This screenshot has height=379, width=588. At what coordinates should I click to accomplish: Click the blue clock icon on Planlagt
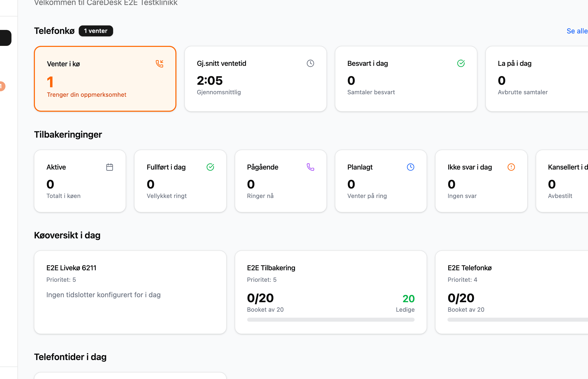click(411, 167)
